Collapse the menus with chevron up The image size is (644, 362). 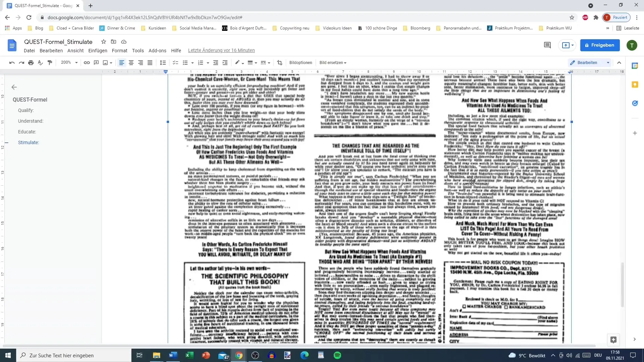619,63
